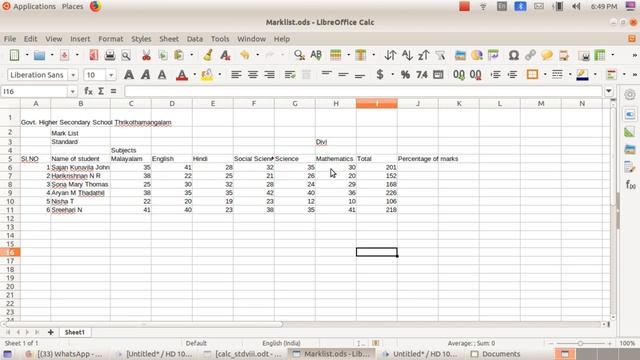
Task: Click the Cut scissors icon
Action: [146, 55]
